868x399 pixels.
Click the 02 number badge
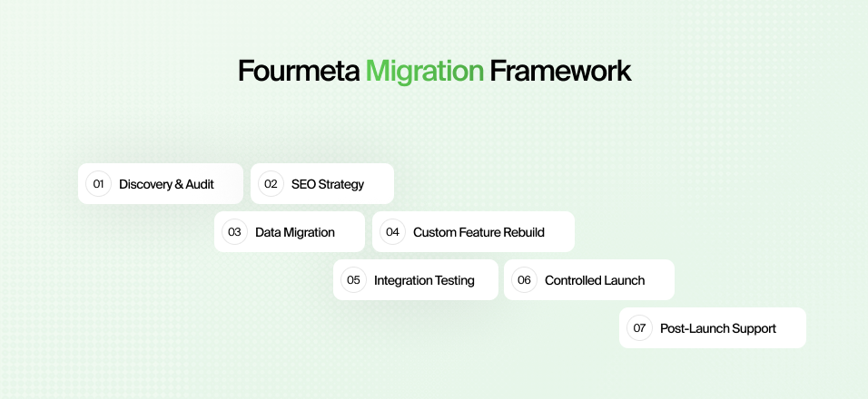pyautogui.click(x=271, y=183)
